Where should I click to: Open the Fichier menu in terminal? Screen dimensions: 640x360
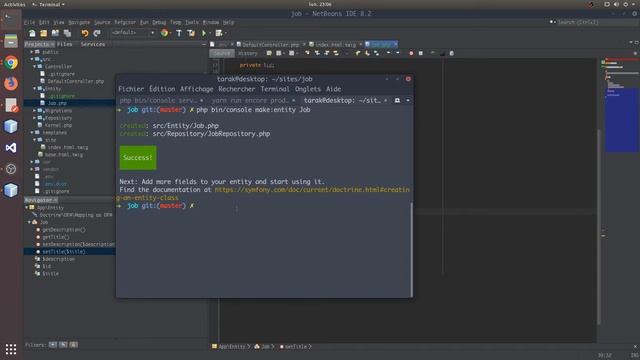(131, 89)
